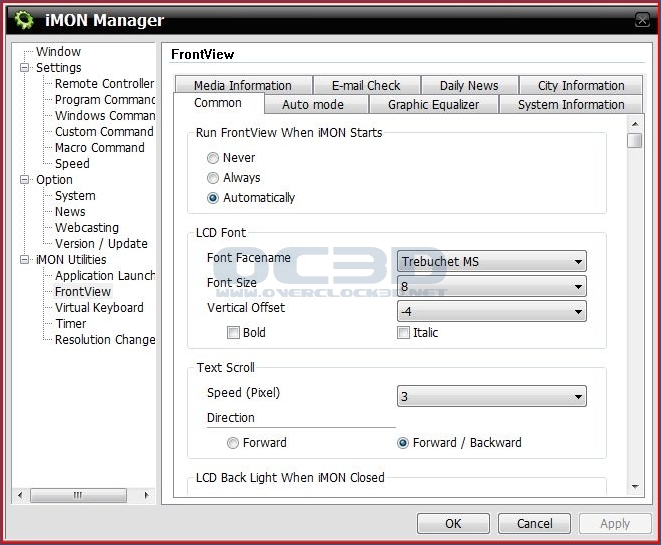Select the Automatically radio button
Image resolution: width=661 pixels, height=545 pixels.
[x=213, y=198]
